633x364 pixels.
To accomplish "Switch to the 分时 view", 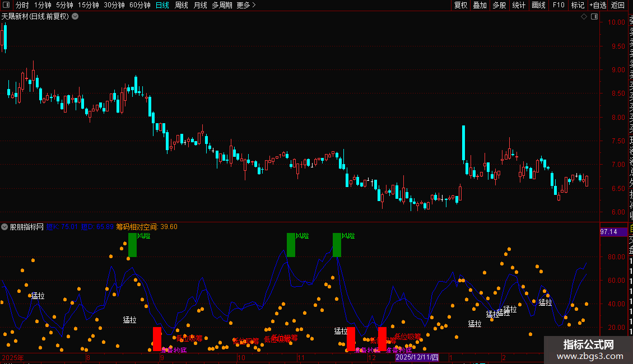I will (x=22, y=5).
